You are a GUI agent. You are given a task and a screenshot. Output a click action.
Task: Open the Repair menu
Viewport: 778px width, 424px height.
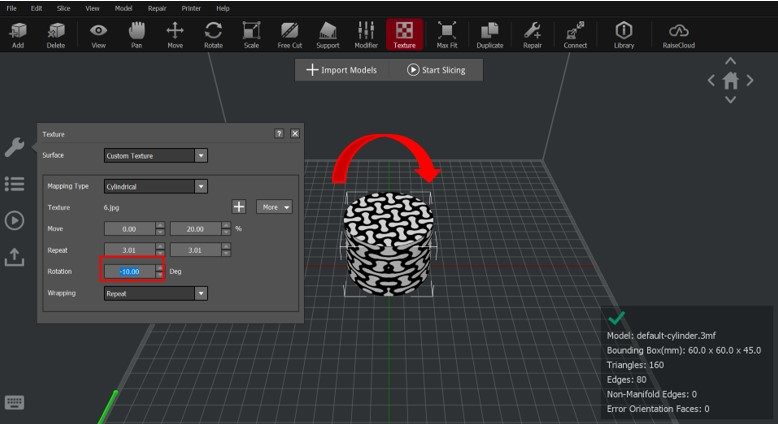(x=157, y=8)
